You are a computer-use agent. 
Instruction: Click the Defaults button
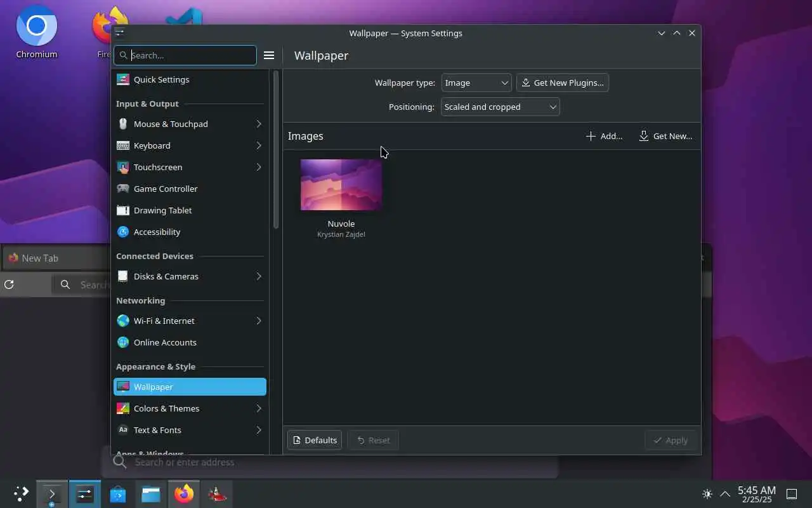pyautogui.click(x=315, y=440)
